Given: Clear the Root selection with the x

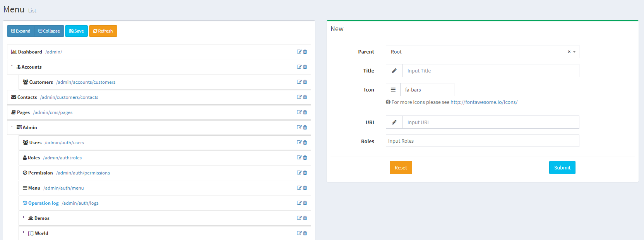Looking at the screenshot, I should (x=569, y=52).
